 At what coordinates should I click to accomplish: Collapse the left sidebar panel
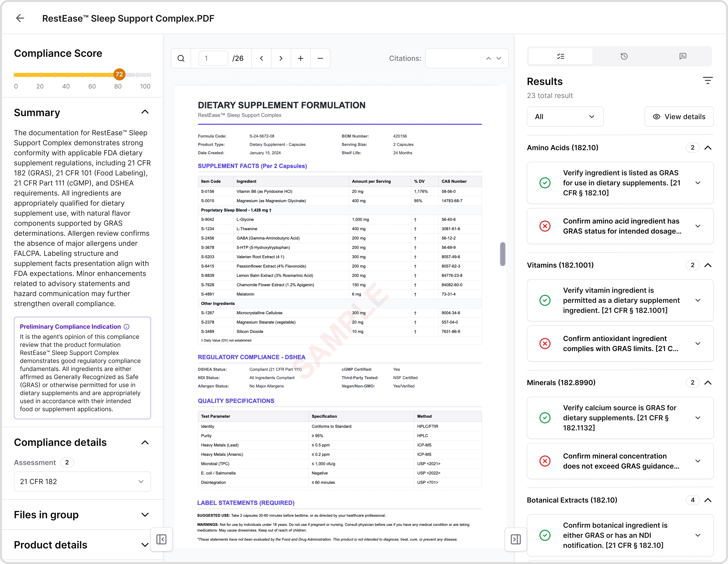pyautogui.click(x=162, y=539)
